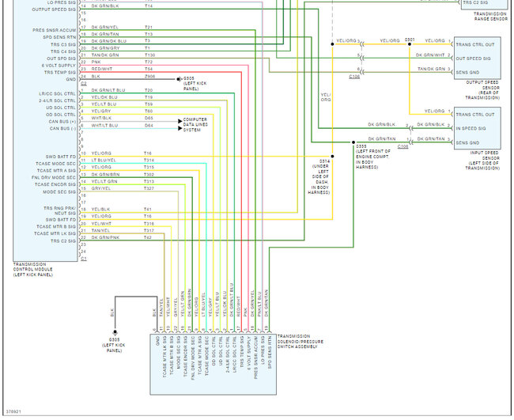The height and width of the screenshot is (420, 514).
Task: Click the 'S301' splice label
Action: click(x=410, y=40)
